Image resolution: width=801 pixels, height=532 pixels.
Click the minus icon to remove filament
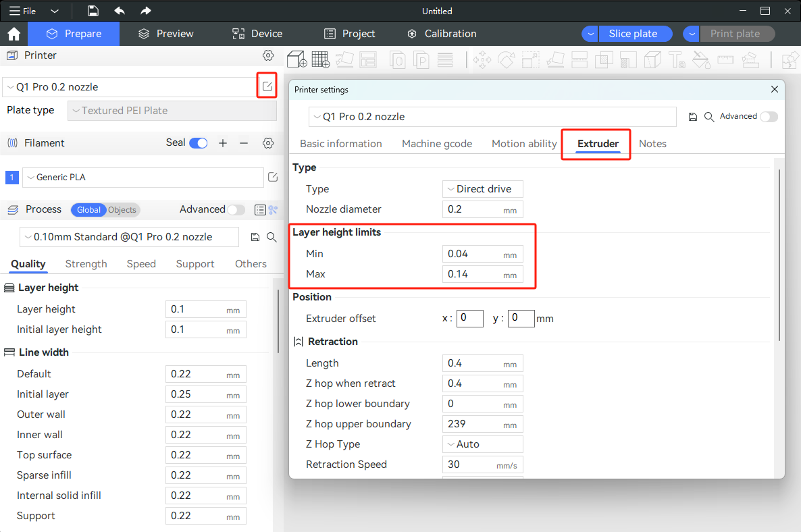point(244,143)
